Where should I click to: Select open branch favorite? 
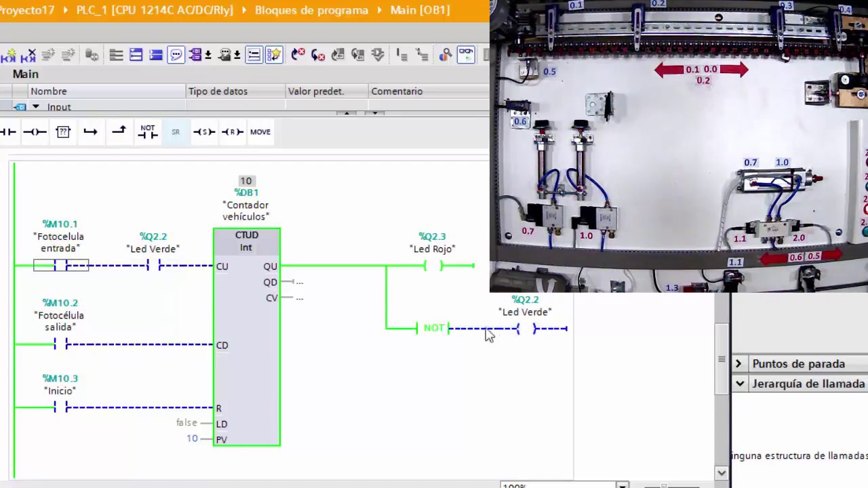(x=90, y=131)
